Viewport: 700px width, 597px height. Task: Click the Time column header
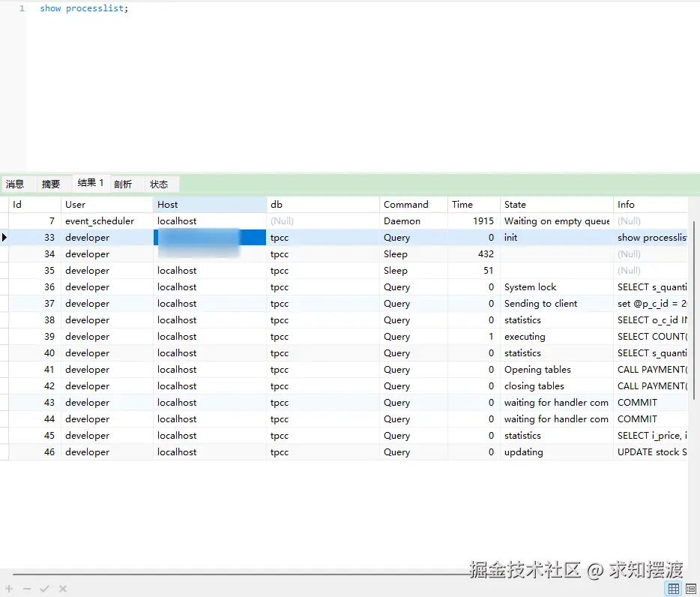click(474, 205)
